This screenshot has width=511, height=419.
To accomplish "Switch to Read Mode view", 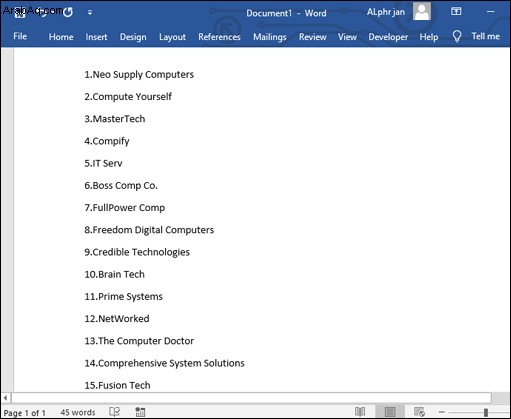I will point(360,412).
